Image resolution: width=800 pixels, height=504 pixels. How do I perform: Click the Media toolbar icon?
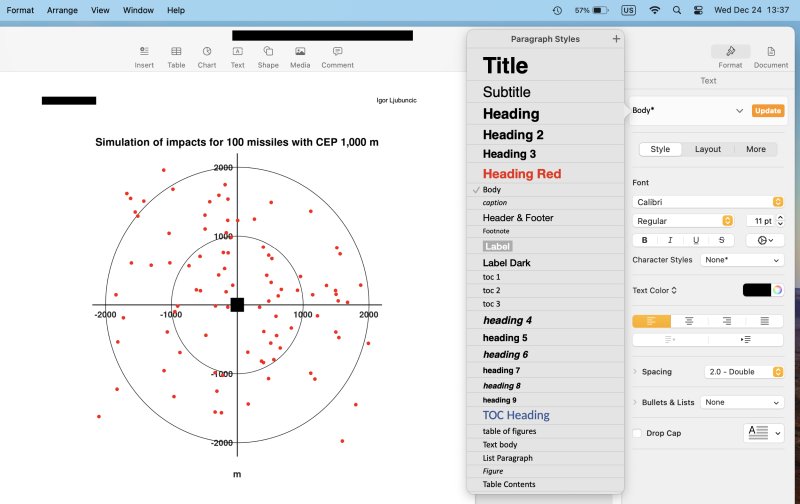(300, 56)
